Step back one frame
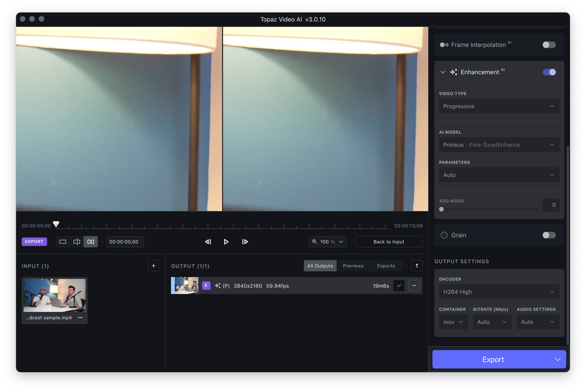This screenshot has width=586, height=392. (x=208, y=242)
